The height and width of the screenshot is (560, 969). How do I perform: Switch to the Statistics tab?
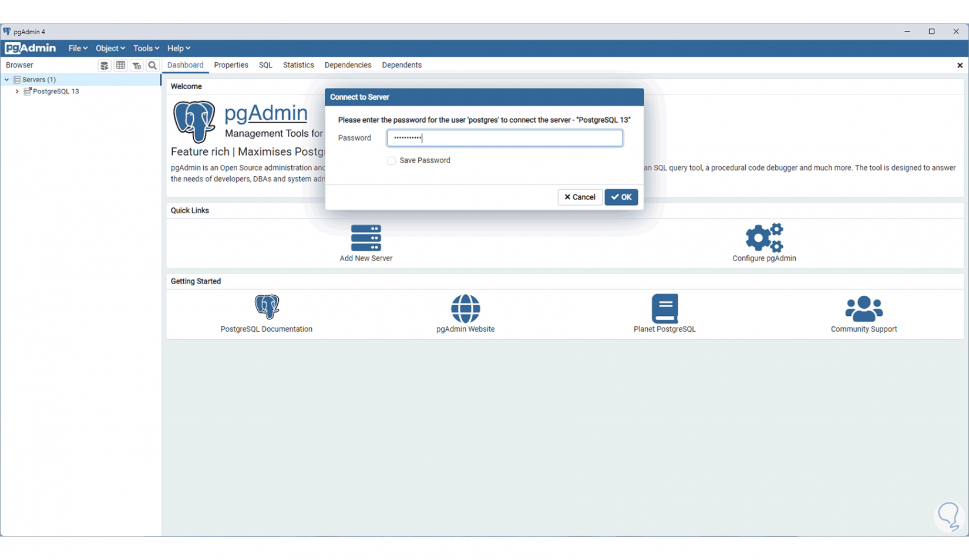point(298,65)
